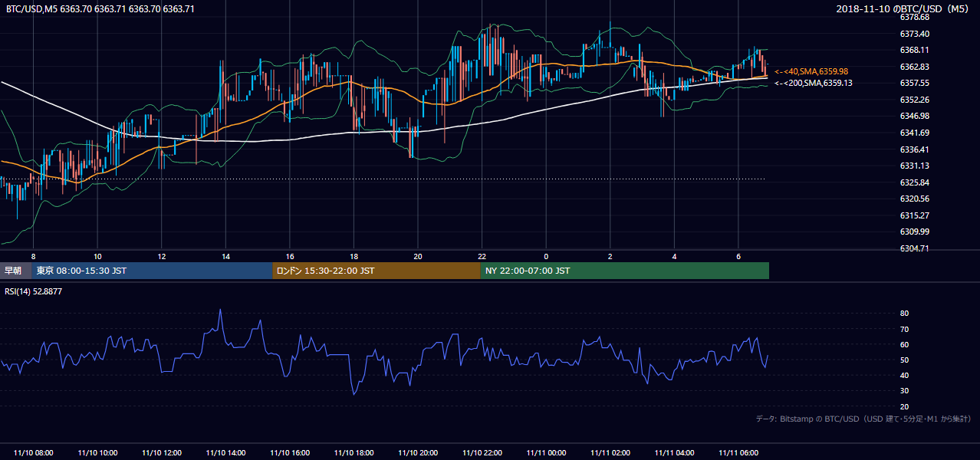Click the 11/11 04:00 time label
The height and width of the screenshot is (460, 980).
tap(674, 453)
